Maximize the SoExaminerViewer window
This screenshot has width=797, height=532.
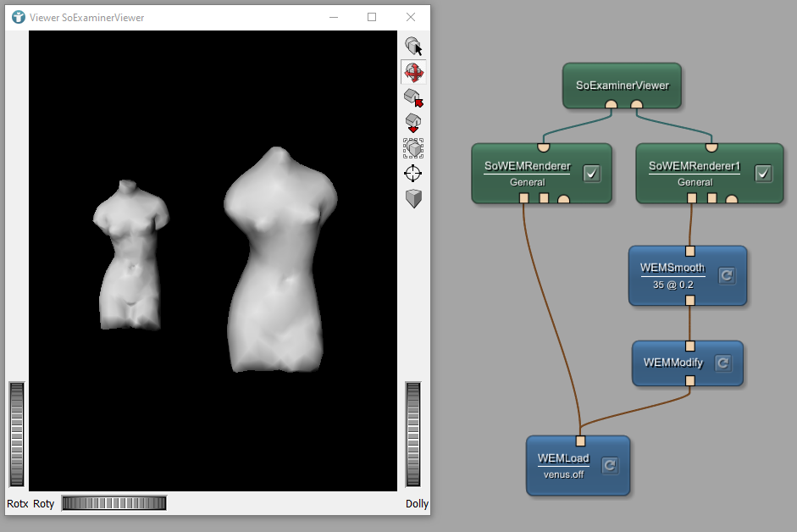tap(371, 17)
